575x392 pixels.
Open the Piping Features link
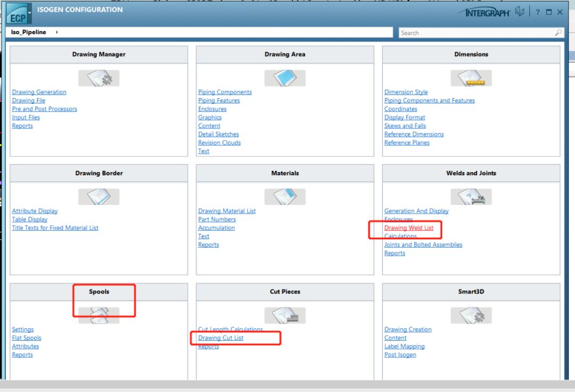(x=219, y=101)
